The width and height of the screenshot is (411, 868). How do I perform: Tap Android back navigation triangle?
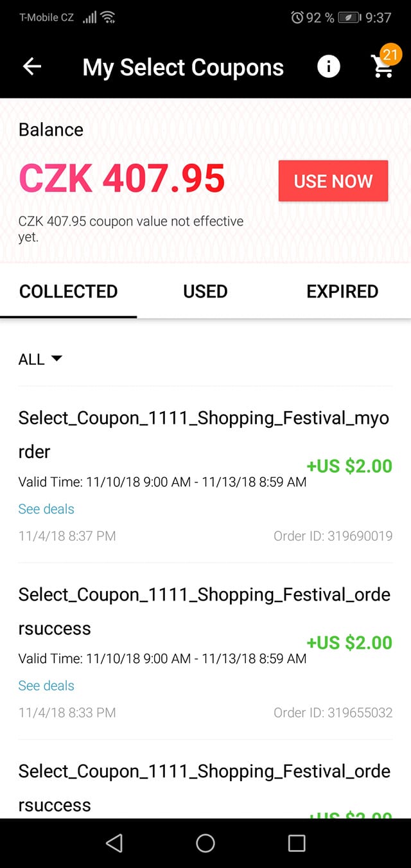pyautogui.click(x=114, y=843)
